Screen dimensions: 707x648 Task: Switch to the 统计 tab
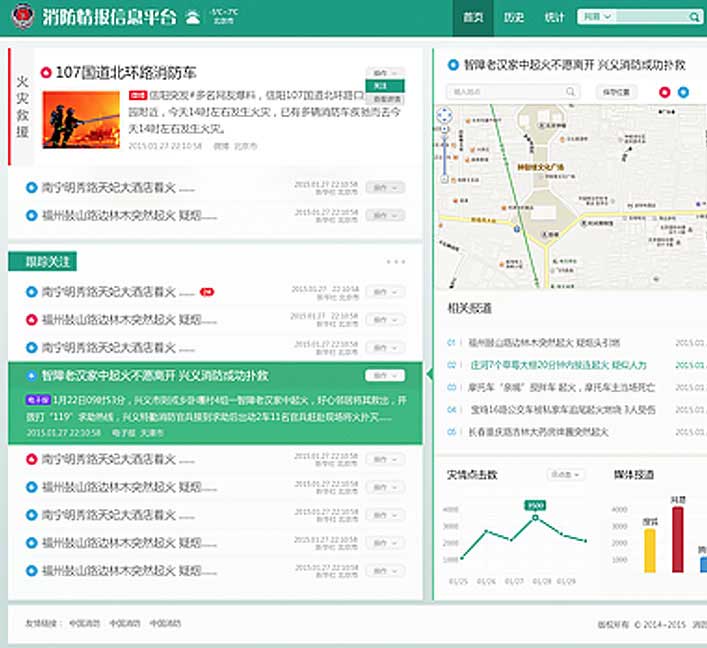[554, 17]
